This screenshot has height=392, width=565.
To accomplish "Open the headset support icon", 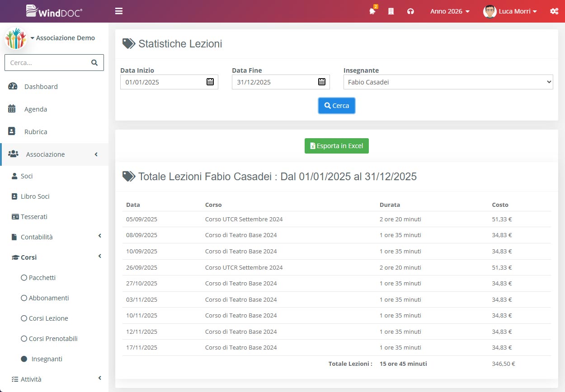I will tap(410, 11).
